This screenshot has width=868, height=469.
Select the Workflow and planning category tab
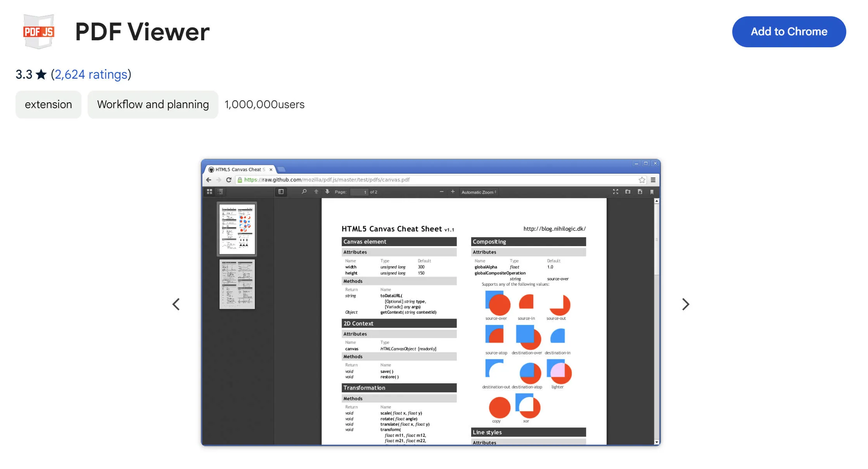152,105
